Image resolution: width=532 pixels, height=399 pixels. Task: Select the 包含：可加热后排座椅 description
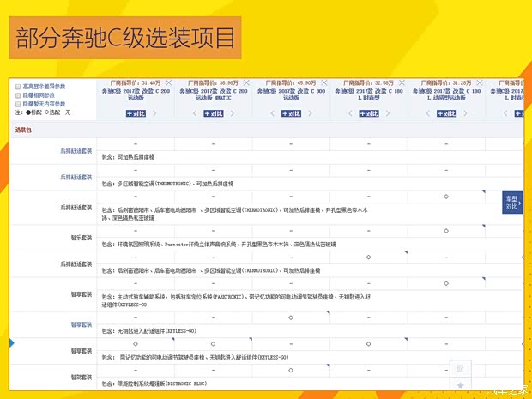click(128, 157)
